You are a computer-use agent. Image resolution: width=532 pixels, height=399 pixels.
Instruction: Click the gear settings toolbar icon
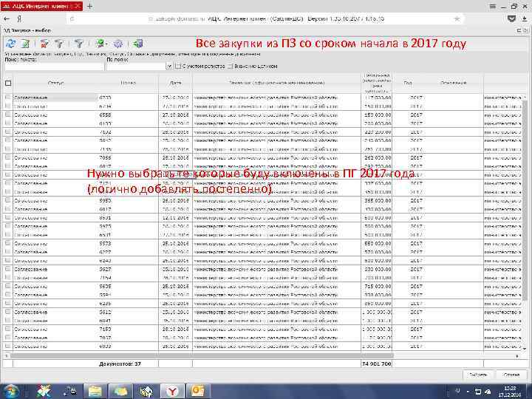tap(118, 44)
